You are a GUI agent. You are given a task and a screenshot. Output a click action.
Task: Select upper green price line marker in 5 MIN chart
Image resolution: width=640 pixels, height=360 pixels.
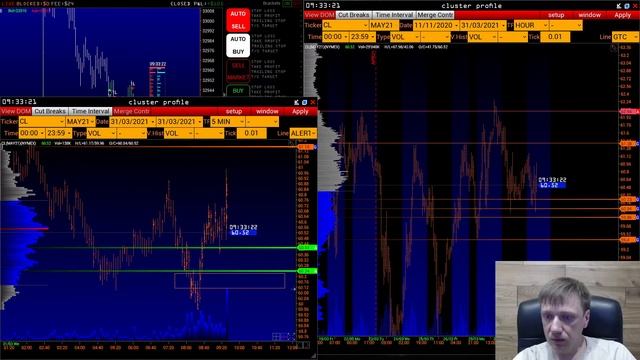point(307,247)
